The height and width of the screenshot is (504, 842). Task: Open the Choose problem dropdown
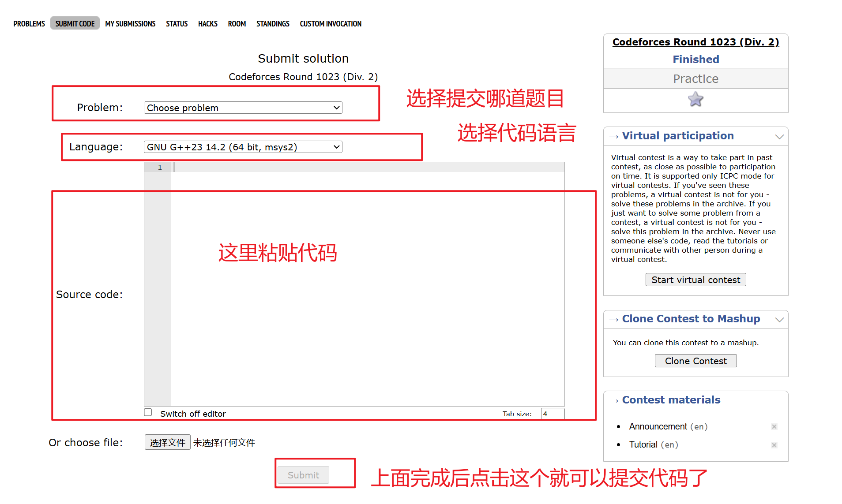(x=243, y=107)
